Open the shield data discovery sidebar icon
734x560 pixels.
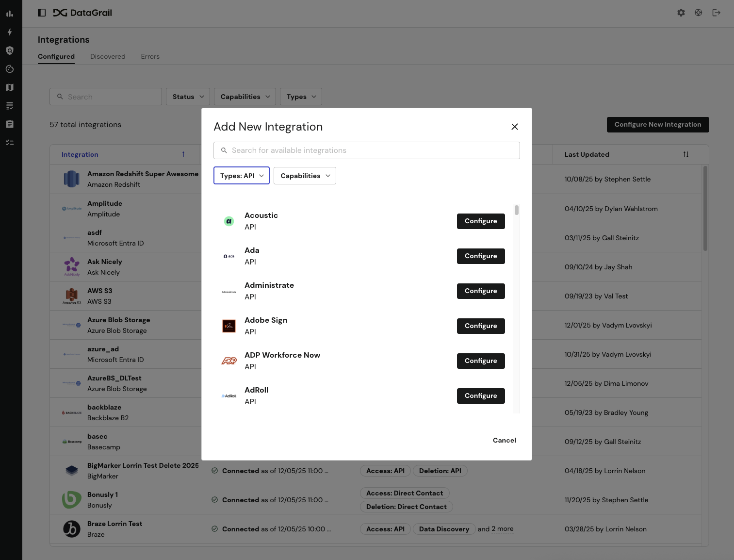point(10,50)
